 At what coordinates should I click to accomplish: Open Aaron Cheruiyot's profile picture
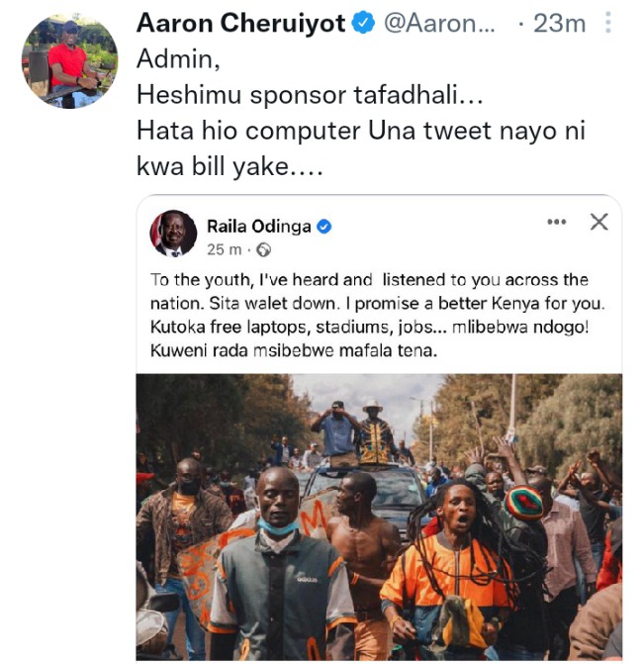click(x=70, y=61)
